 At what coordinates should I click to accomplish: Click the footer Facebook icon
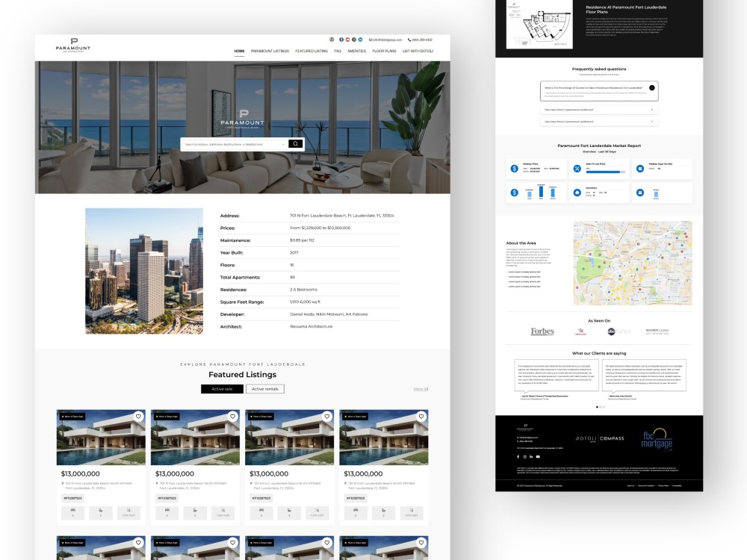pos(518,457)
